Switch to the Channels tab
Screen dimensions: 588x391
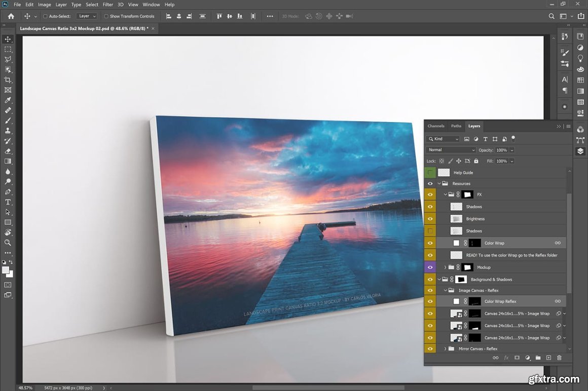pos(436,126)
